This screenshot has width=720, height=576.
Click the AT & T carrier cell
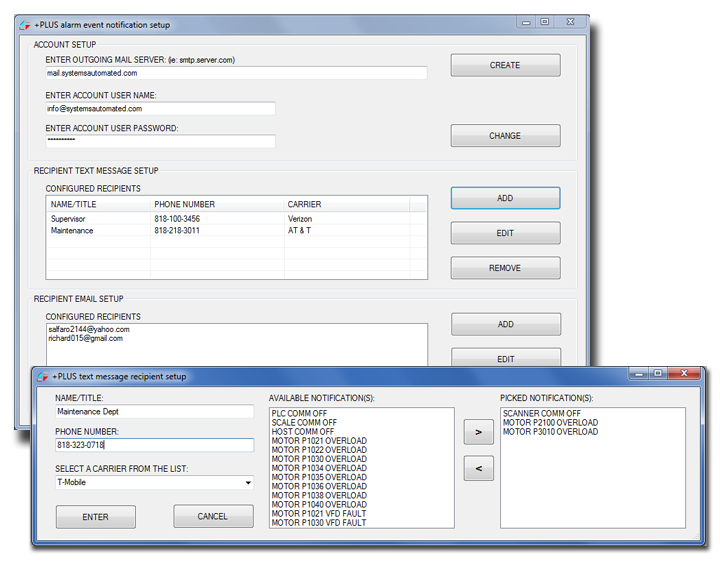(x=299, y=231)
